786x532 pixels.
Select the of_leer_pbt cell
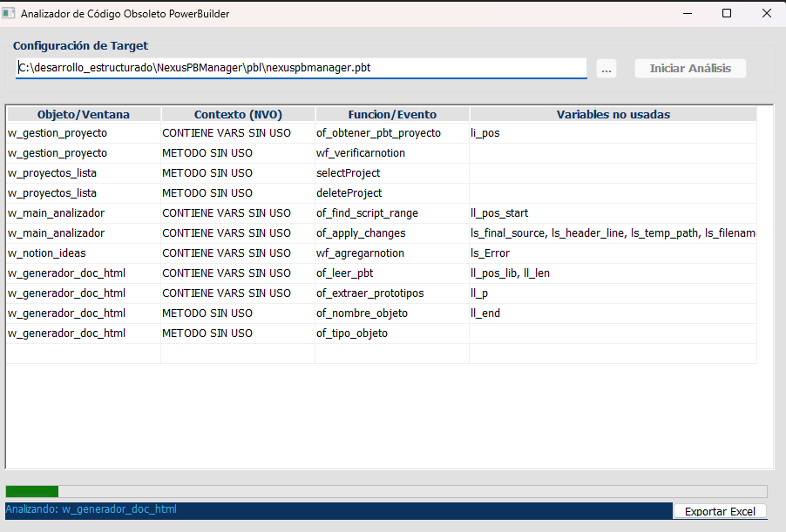(x=392, y=273)
